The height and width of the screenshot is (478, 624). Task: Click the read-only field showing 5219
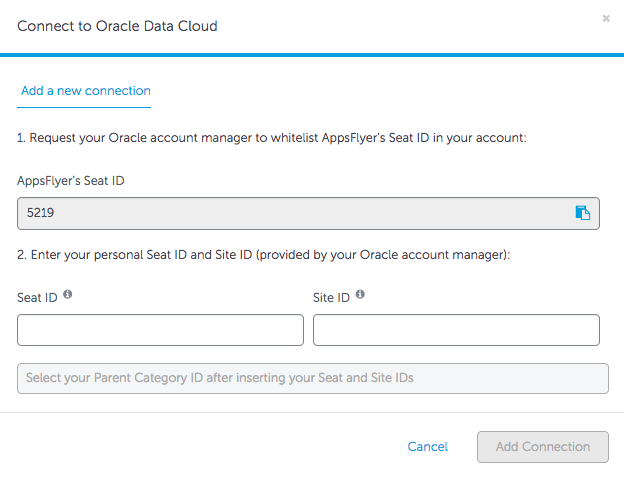click(290, 213)
